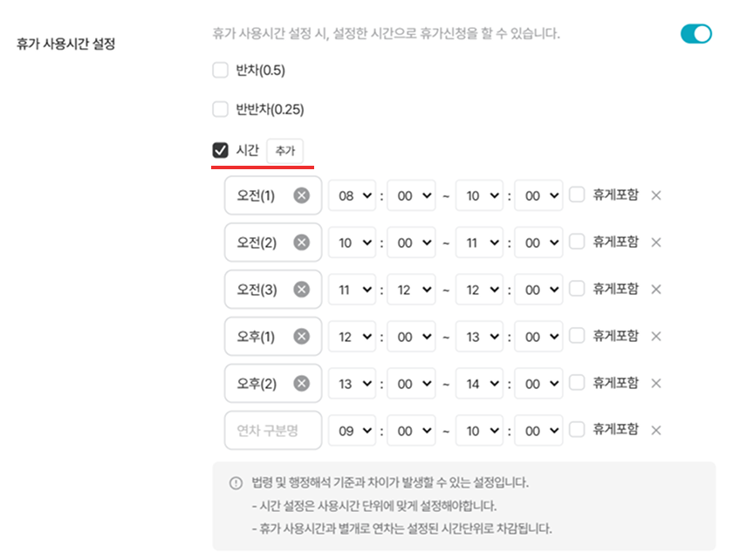Open 오전(1) start hour dropdown (08)
Viewport: 733px width, 560px height.
click(x=352, y=195)
